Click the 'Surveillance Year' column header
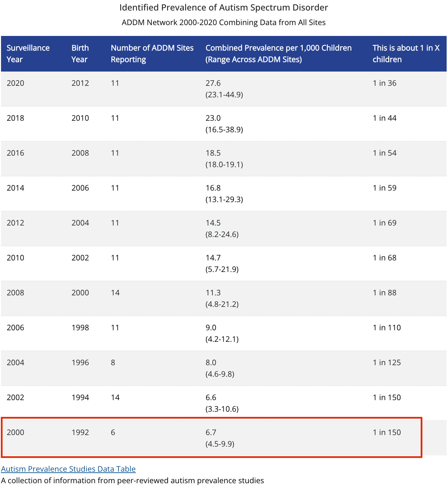Viewport: 448px width, 491px height. [28, 54]
